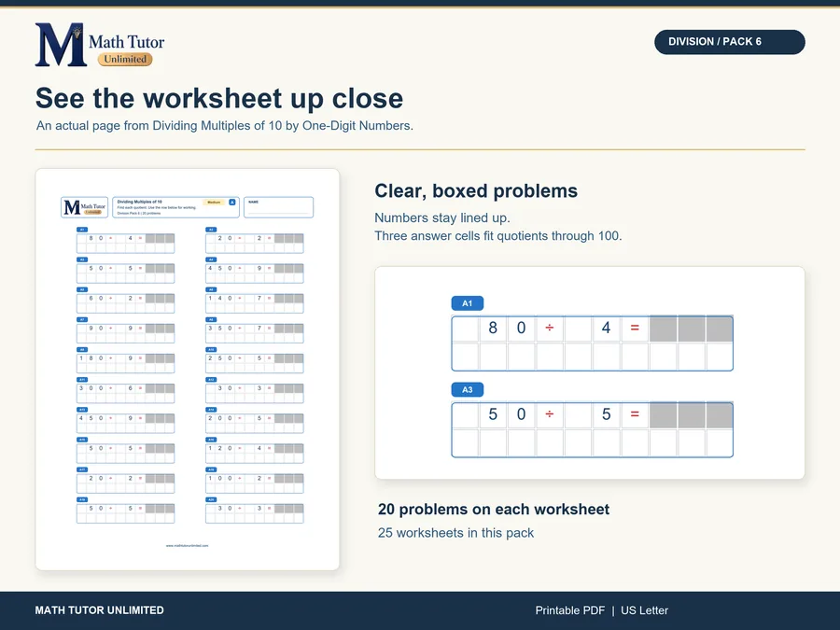
Task: Click the last gray answer cell of large A1
Action: coord(720,329)
